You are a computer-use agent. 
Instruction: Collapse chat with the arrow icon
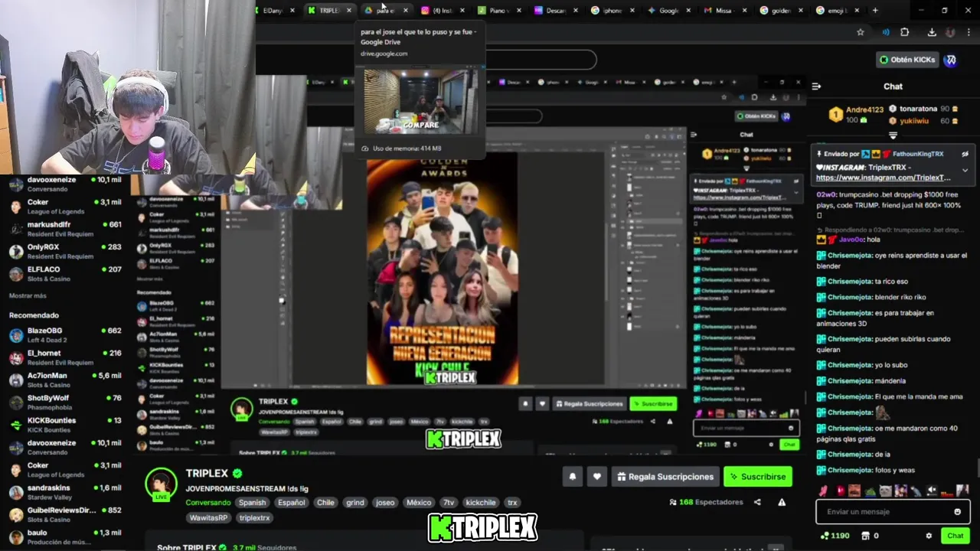coord(816,86)
